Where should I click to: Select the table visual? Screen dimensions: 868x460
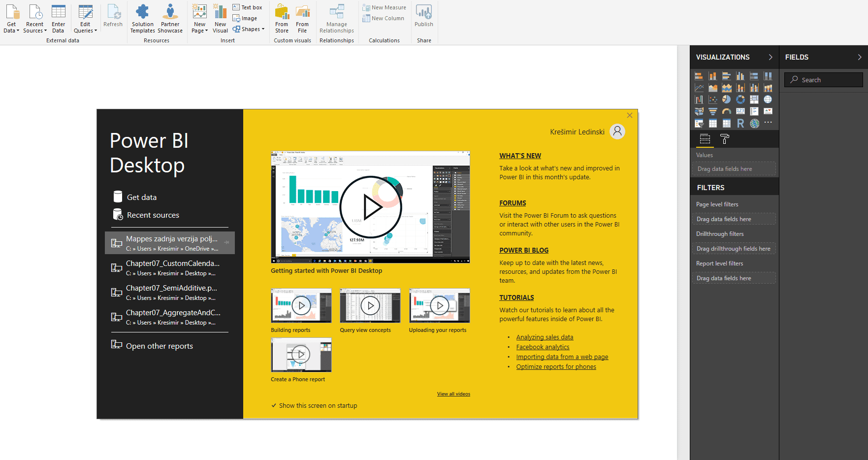(x=712, y=123)
